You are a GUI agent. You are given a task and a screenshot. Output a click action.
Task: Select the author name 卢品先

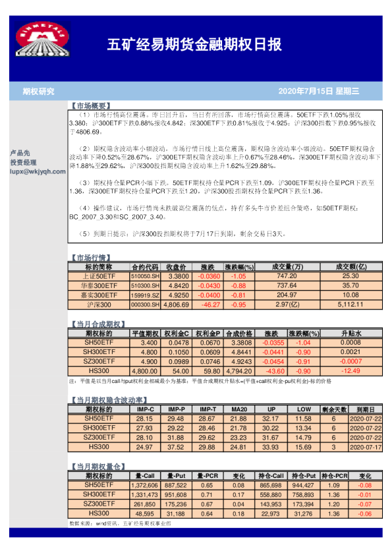(20, 153)
